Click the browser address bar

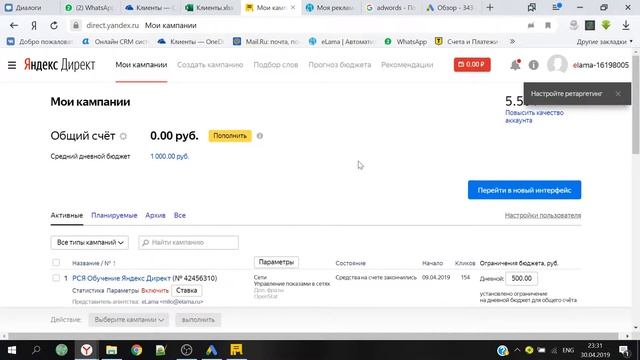pos(302,25)
